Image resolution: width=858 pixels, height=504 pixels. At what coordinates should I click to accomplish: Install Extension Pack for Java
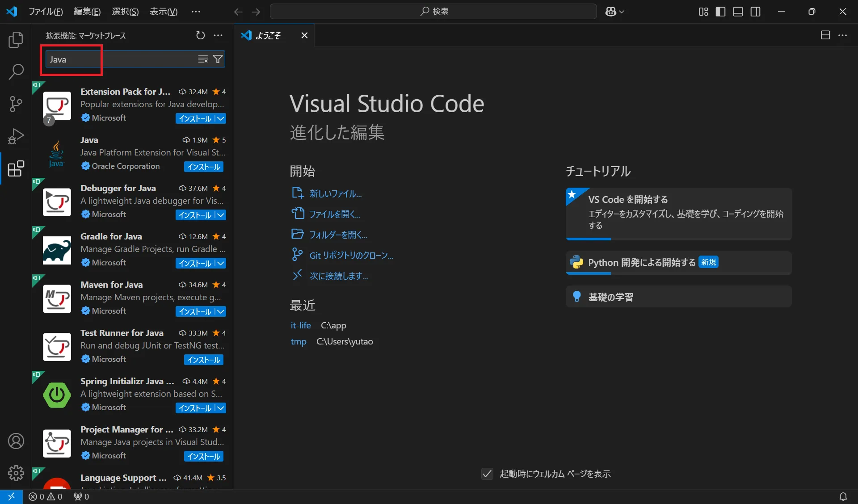(195, 118)
